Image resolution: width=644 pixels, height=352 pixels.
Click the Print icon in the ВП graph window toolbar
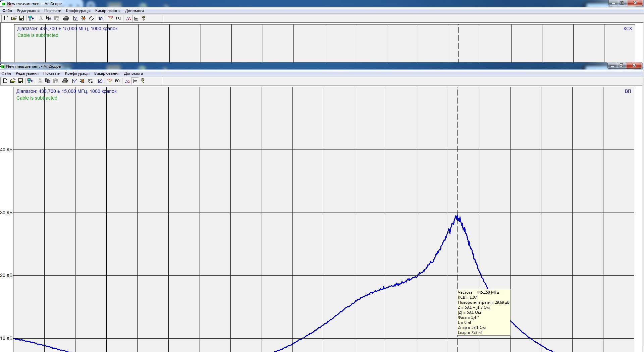65,81
